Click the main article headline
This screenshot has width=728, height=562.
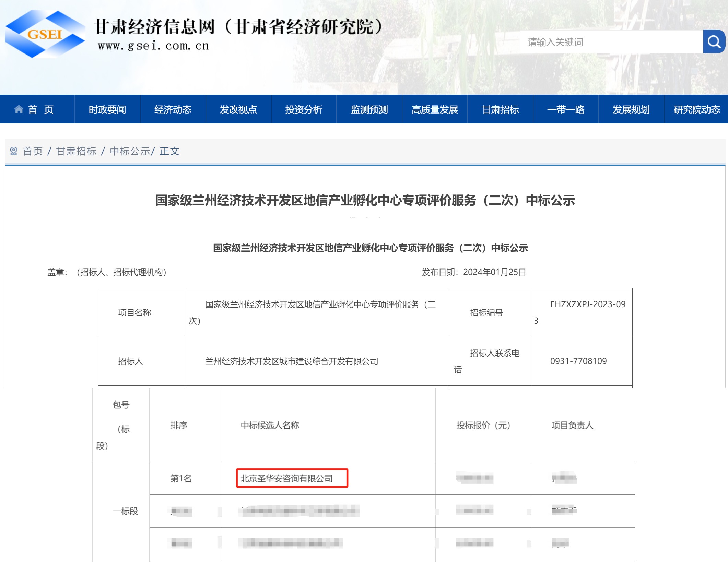[x=365, y=200]
